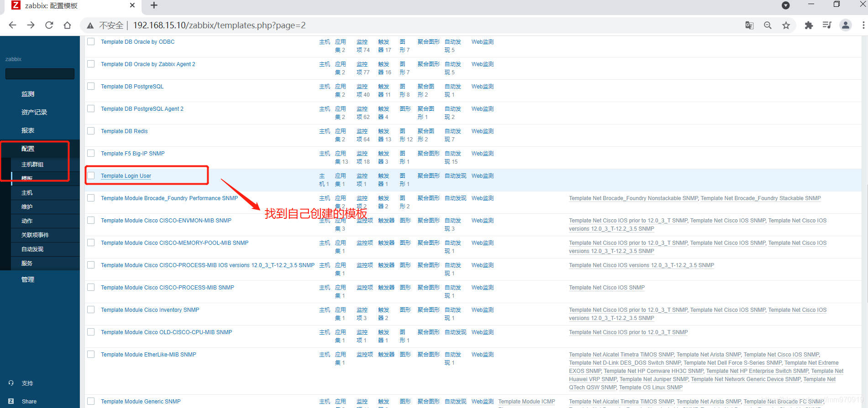Open a new browser tab
This screenshot has width=868, height=408.
click(154, 5)
